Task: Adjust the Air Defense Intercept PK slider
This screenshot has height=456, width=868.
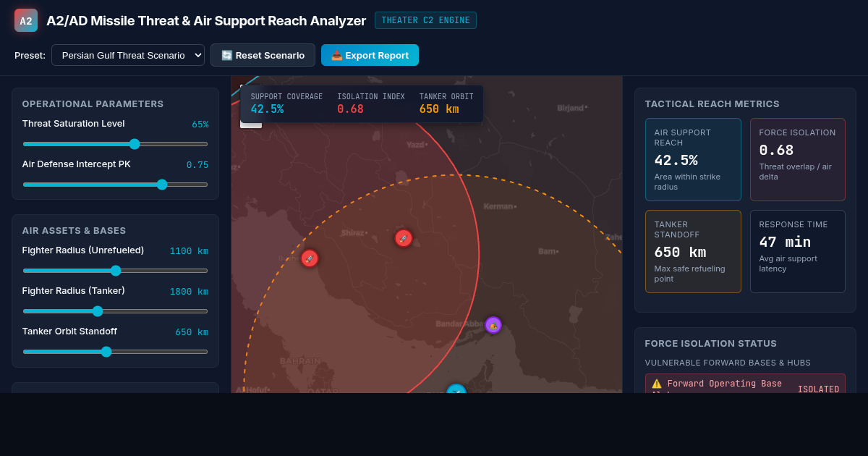Action: click(x=115, y=185)
